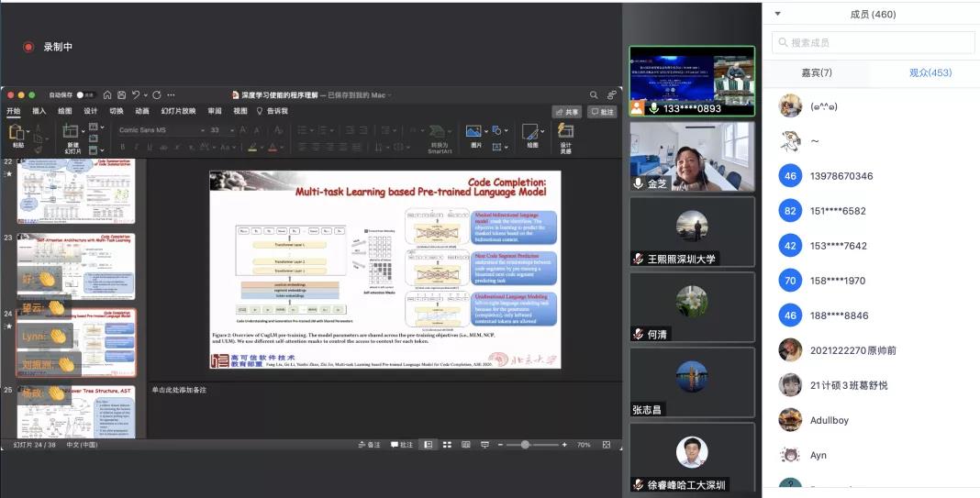Screen dimensions: 980x498
Task: Click the search members (搜索成员) field
Action: coord(873,42)
